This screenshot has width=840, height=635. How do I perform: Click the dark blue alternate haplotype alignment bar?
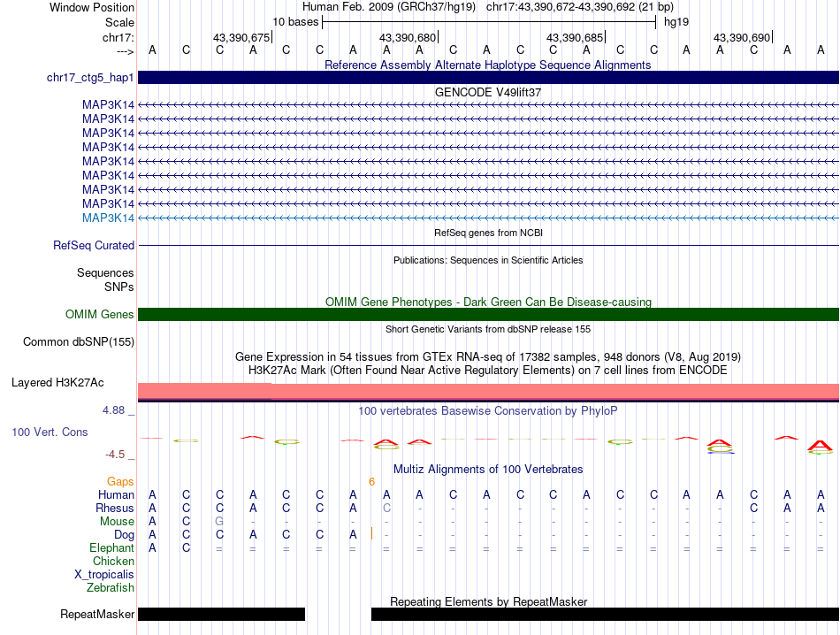point(488,77)
